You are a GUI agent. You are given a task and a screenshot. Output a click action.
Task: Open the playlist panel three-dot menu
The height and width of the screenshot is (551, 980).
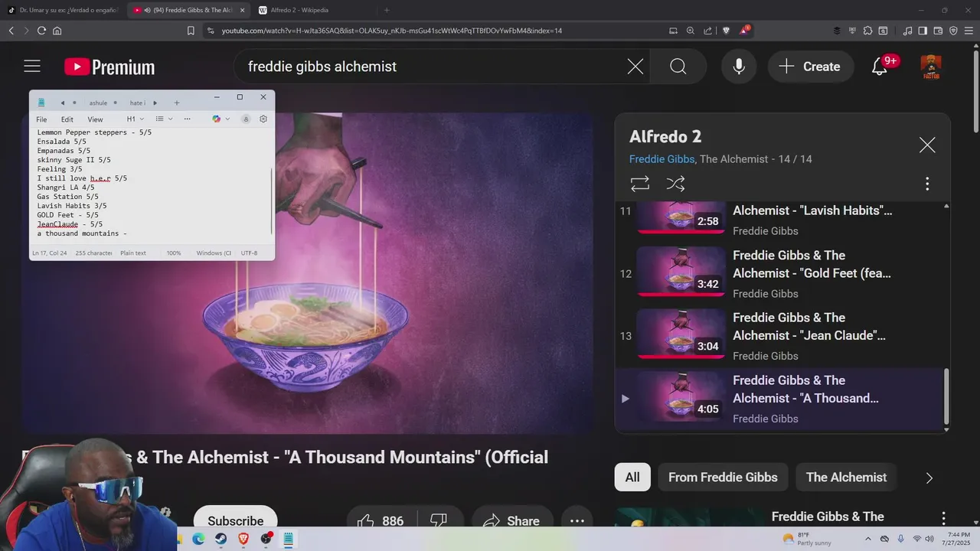[927, 184]
